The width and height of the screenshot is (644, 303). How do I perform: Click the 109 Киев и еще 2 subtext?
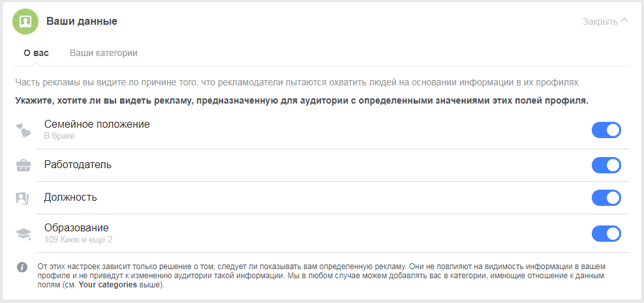(78, 239)
